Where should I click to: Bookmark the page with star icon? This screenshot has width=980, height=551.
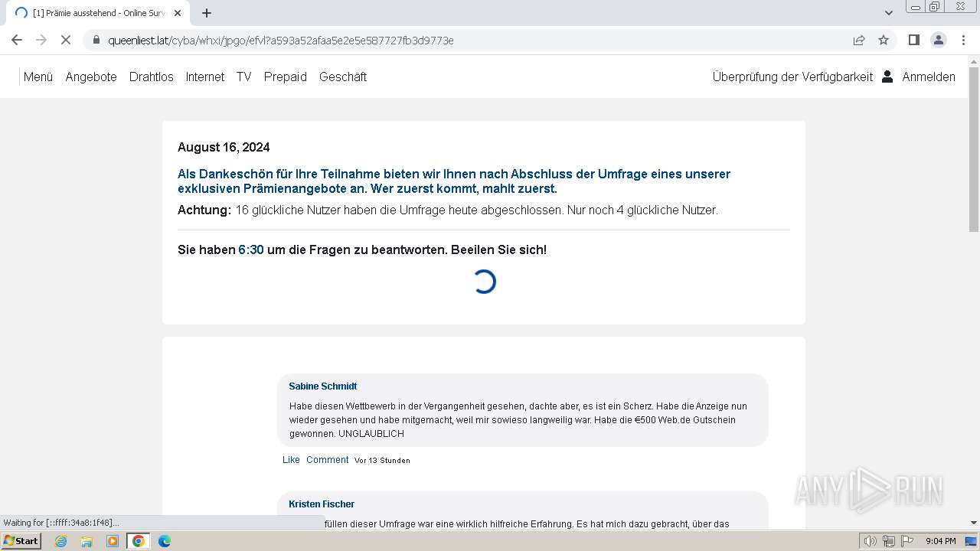884,40
